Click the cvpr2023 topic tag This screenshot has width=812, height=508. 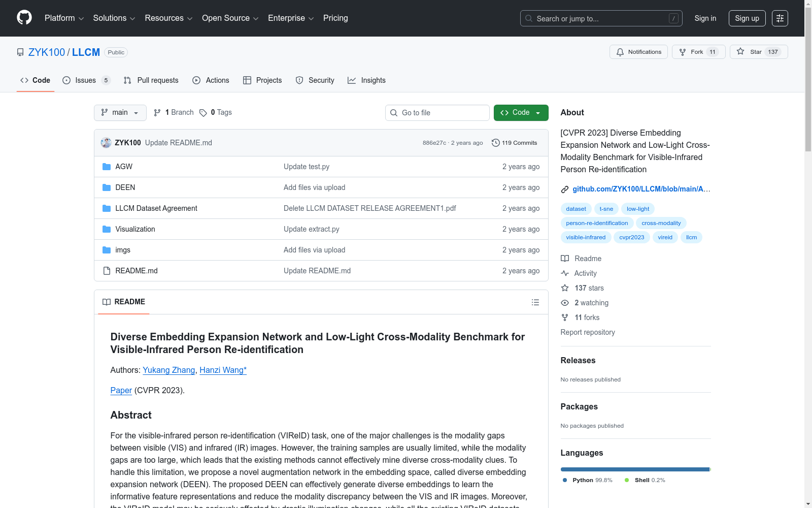[632, 237]
